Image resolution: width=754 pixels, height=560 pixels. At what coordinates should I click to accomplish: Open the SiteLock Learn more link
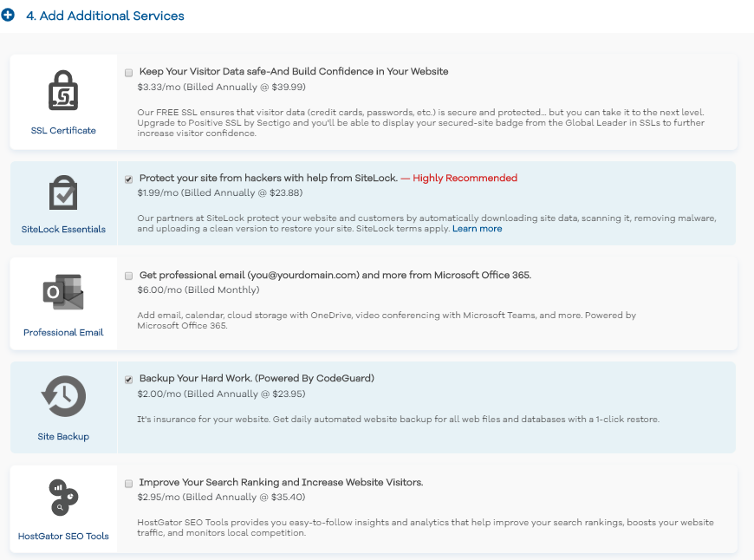[x=477, y=229]
